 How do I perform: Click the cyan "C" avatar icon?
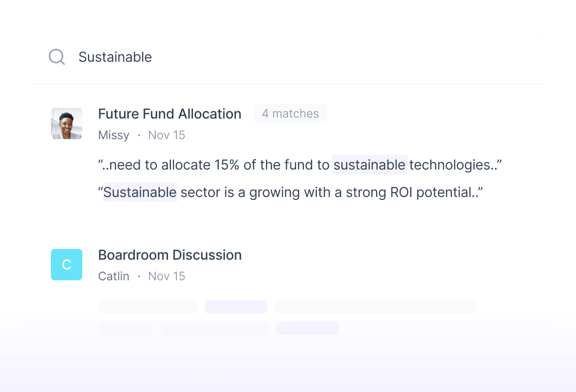[x=67, y=265]
